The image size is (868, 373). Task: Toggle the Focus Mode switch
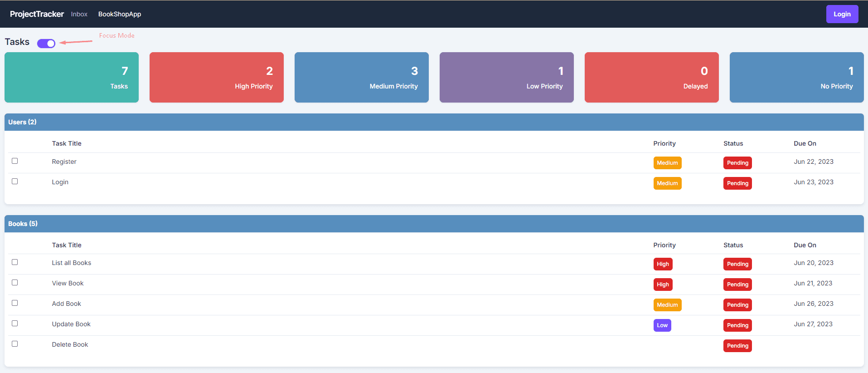coord(46,43)
